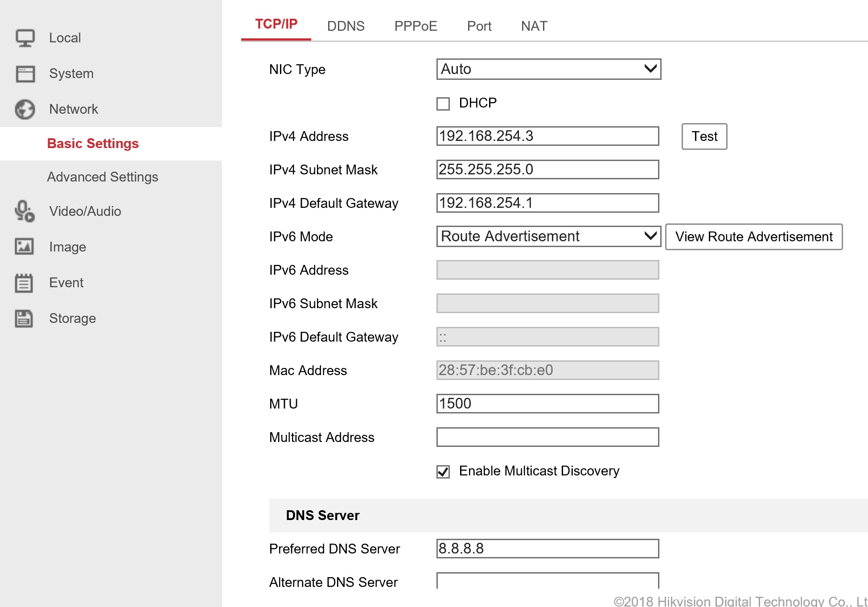Click the Local monitor icon in sidebar

[25, 38]
